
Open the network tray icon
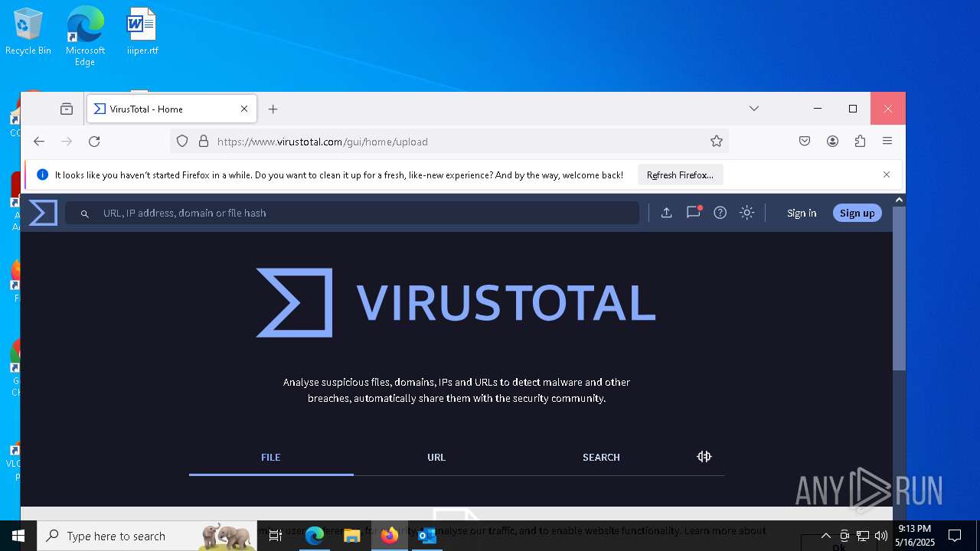click(x=863, y=536)
